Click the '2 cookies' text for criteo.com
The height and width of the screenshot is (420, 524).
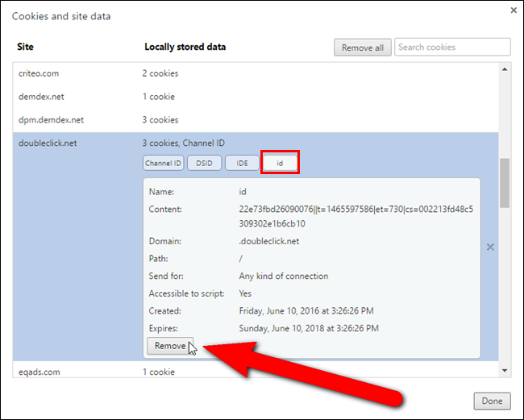(x=160, y=73)
